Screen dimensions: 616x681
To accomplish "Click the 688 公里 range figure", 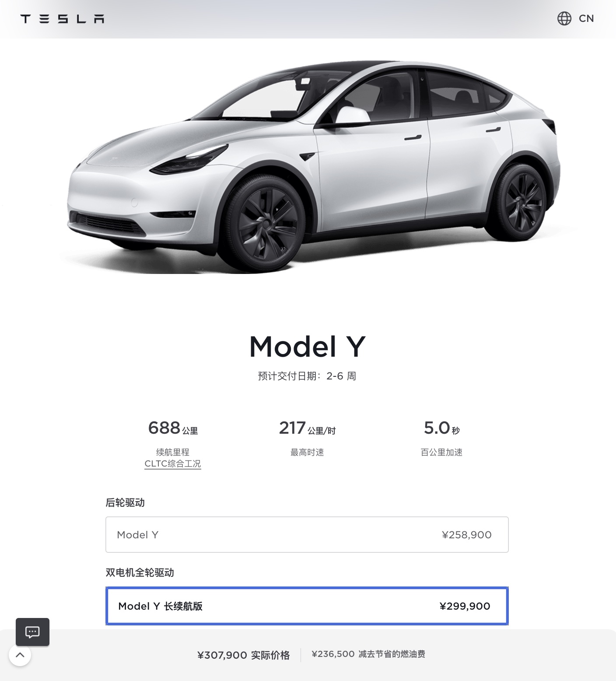I will point(173,428).
